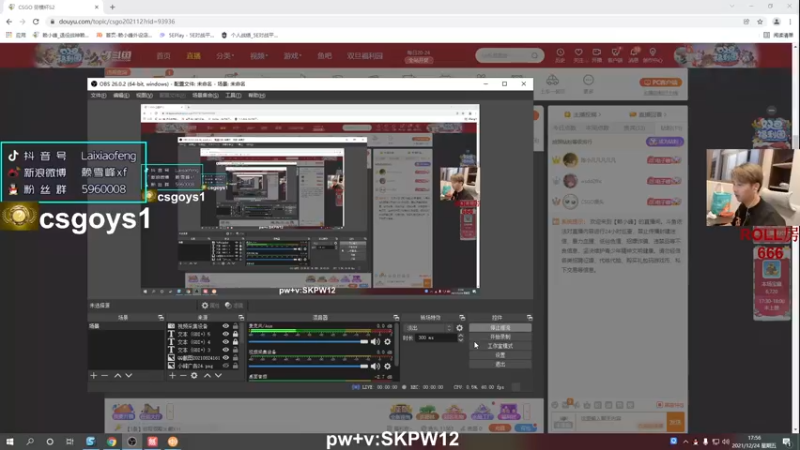Mute the microphone audio channel

376,341
